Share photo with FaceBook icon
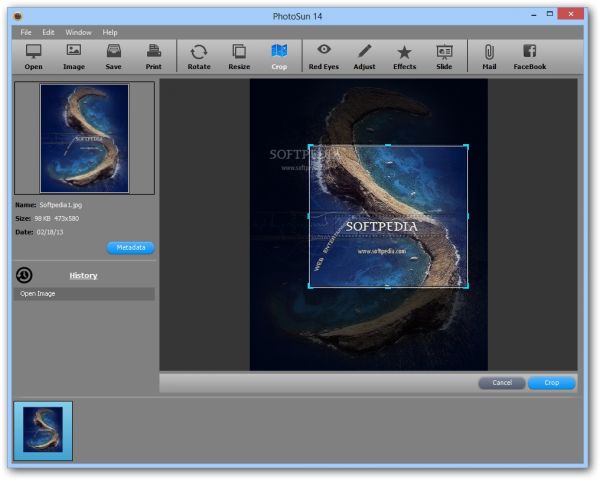 (x=530, y=55)
